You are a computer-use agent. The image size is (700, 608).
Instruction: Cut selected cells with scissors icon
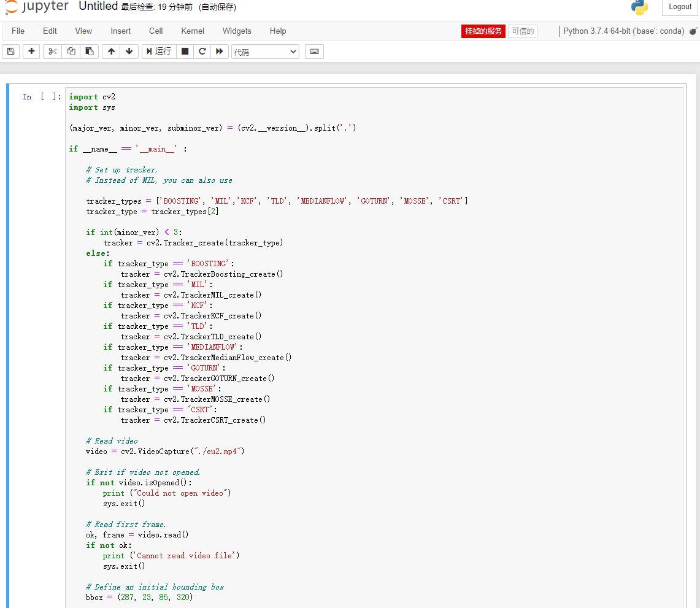[52, 52]
